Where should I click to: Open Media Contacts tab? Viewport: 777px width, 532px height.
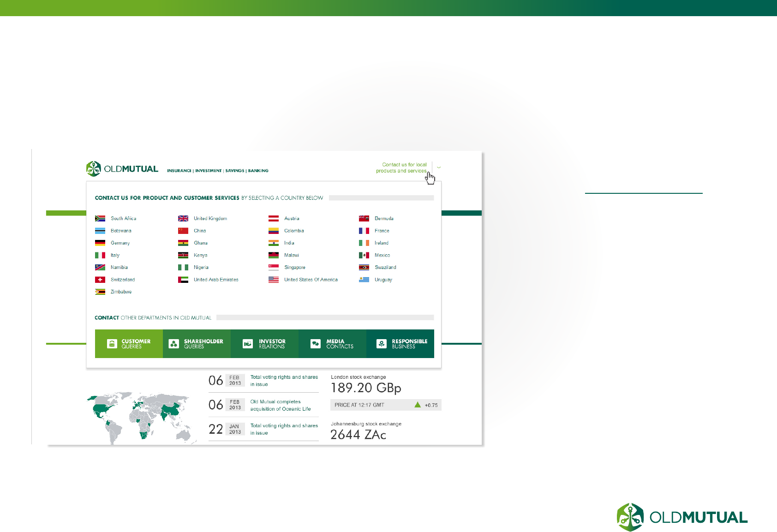pyautogui.click(x=332, y=344)
